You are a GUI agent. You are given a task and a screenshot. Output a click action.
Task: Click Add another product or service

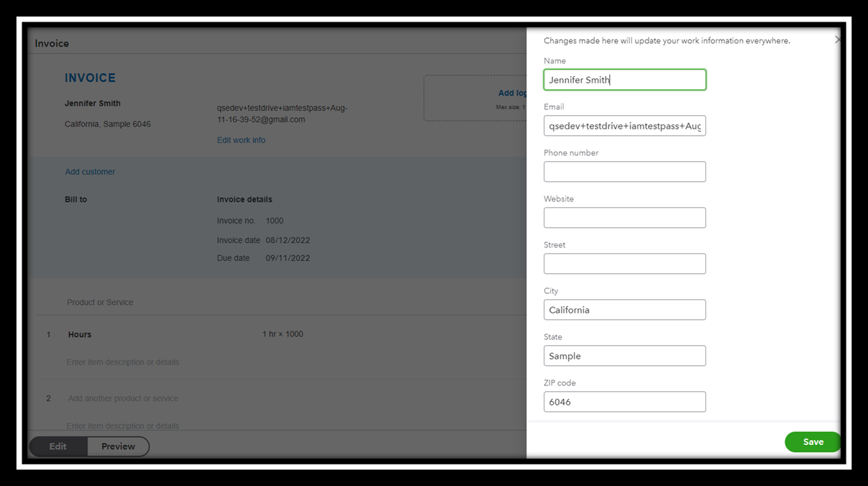click(x=123, y=398)
